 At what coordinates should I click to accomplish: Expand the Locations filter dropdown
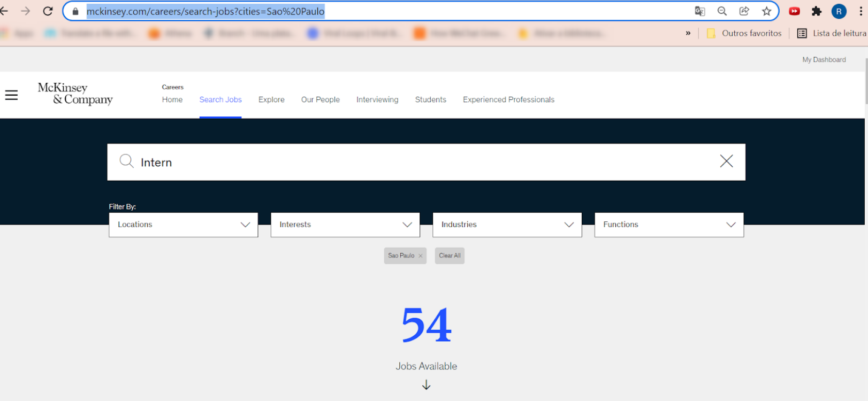pyautogui.click(x=184, y=225)
